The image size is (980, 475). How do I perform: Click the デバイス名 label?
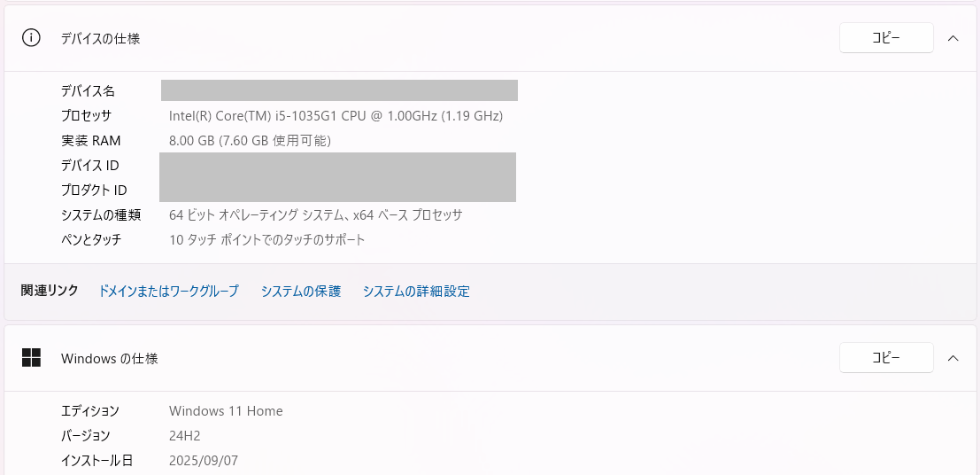(x=88, y=90)
